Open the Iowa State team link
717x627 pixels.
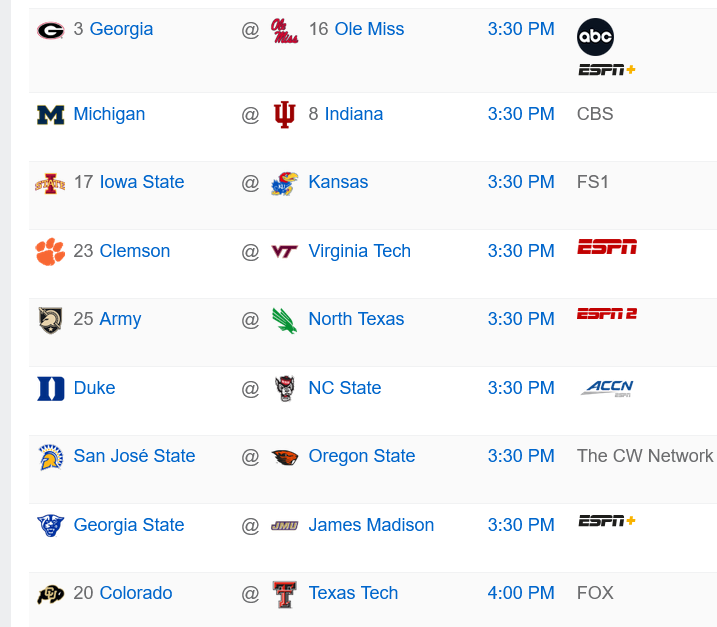click(x=142, y=182)
